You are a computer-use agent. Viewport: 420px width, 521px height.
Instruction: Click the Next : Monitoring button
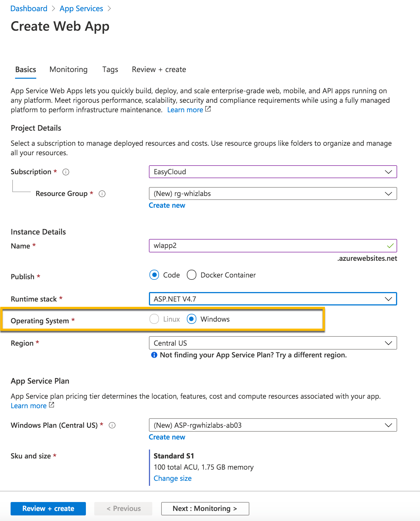[205, 509]
